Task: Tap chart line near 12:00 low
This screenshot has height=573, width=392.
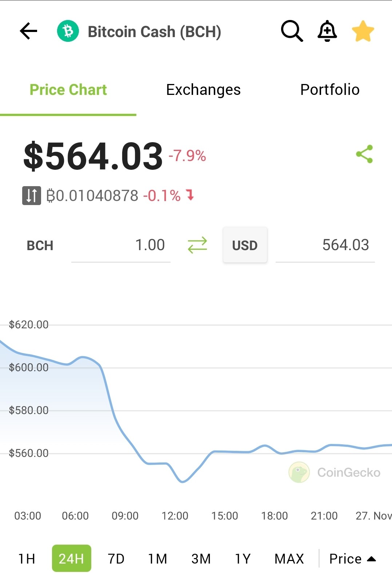Action: pyautogui.click(x=183, y=481)
